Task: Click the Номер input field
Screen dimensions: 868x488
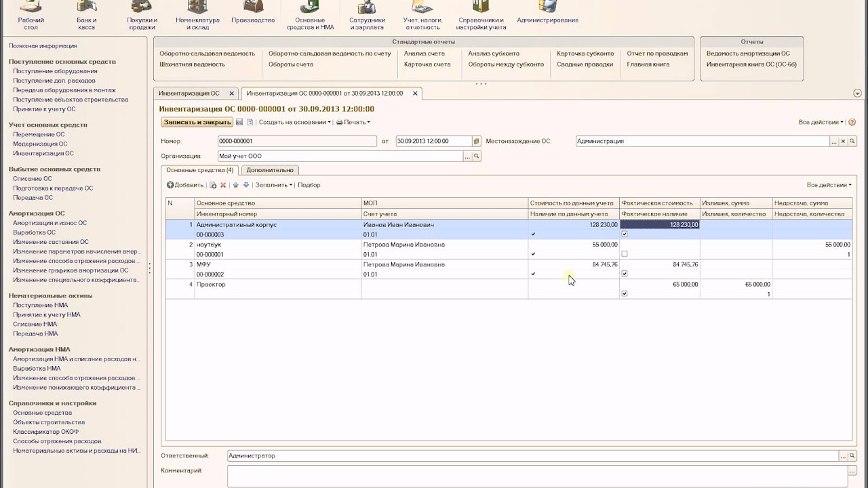Action: (297, 141)
